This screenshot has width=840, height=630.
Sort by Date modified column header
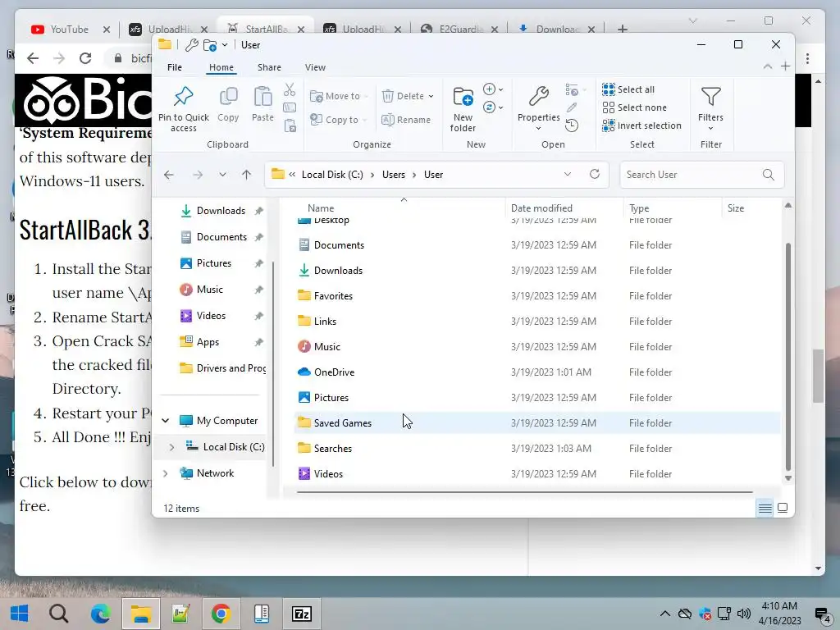pos(541,208)
